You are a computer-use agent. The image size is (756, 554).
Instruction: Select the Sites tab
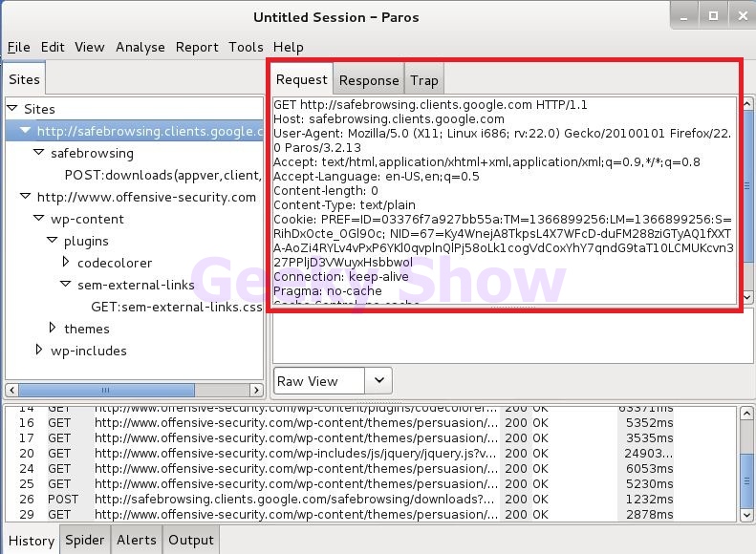click(x=25, y=79)
